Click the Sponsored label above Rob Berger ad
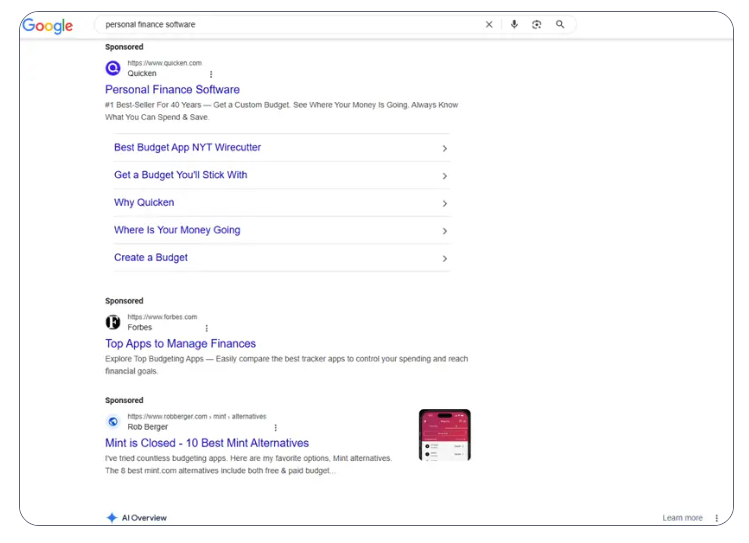Screen dimensions: 749x543 [x=124, y=400]
